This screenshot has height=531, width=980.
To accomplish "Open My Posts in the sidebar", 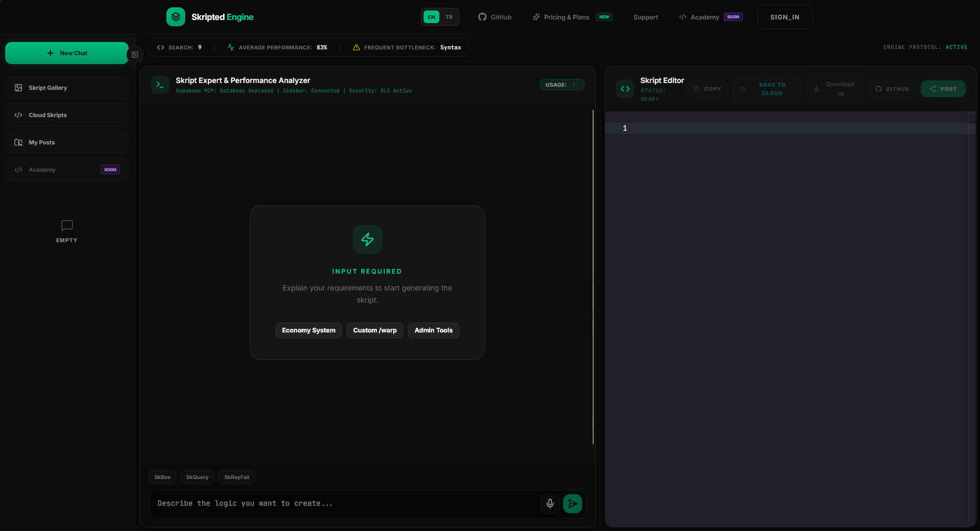I will click(67, 142).
